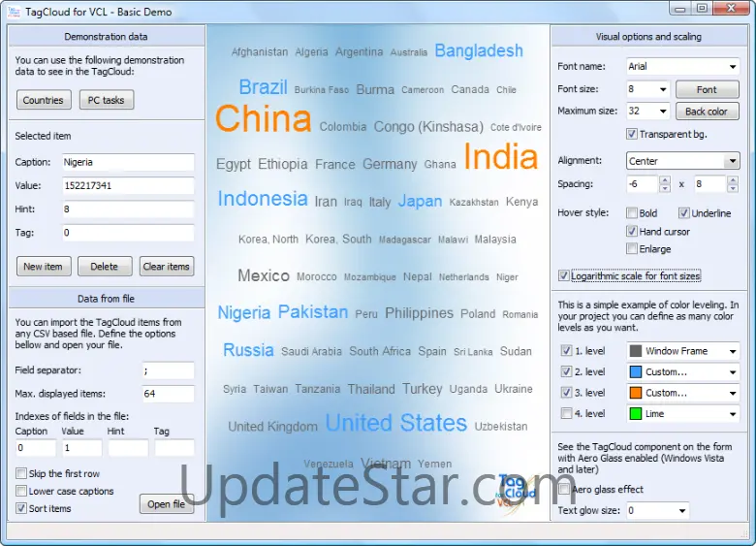Toggle Hand cursor checkbox
The height and width of the screenshot is (546, 756).
(x=632, y=232)
